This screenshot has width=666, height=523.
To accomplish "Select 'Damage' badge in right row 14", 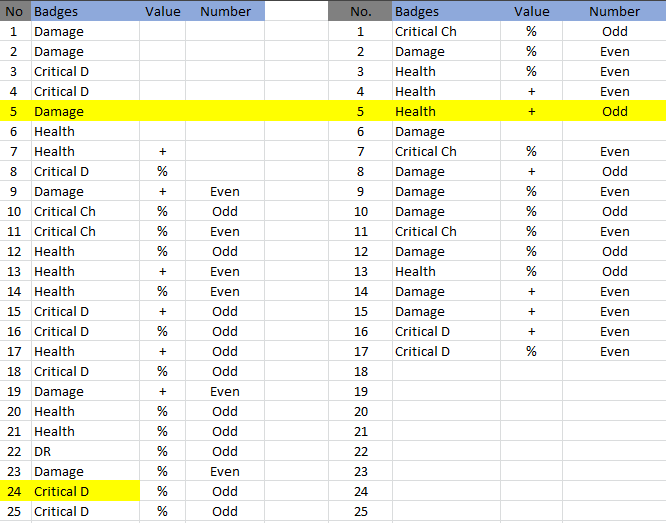I will click(446, 291).
